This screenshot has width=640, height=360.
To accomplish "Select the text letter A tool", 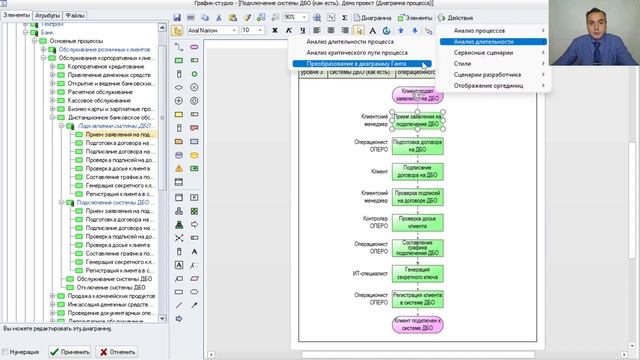I will [x=194, y=251].
